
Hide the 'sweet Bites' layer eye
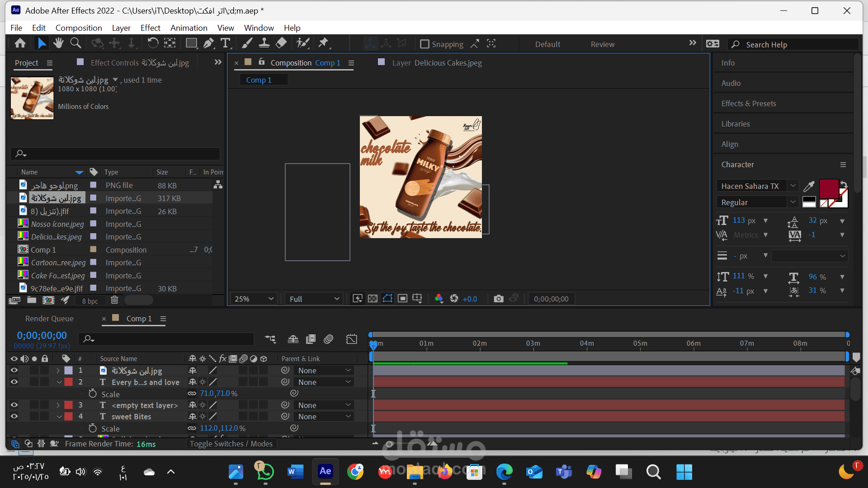[x=14, y=417]
